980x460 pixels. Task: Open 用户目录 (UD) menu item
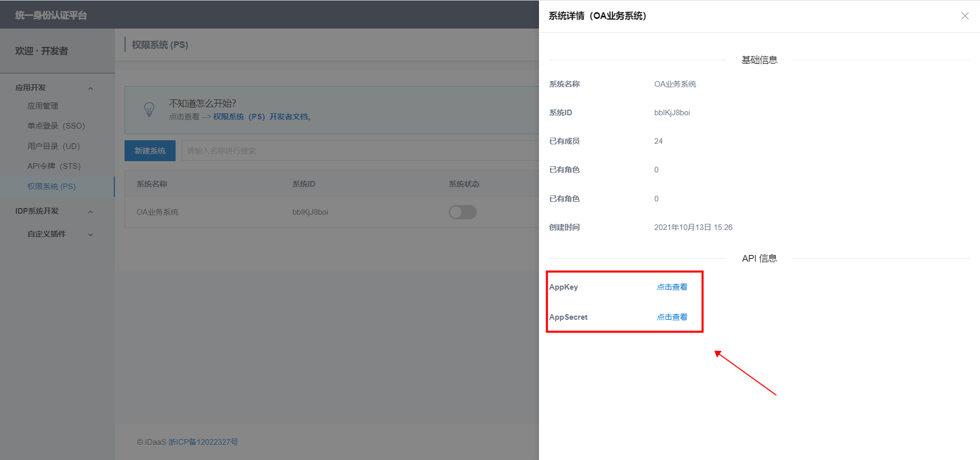click(54, 146)
